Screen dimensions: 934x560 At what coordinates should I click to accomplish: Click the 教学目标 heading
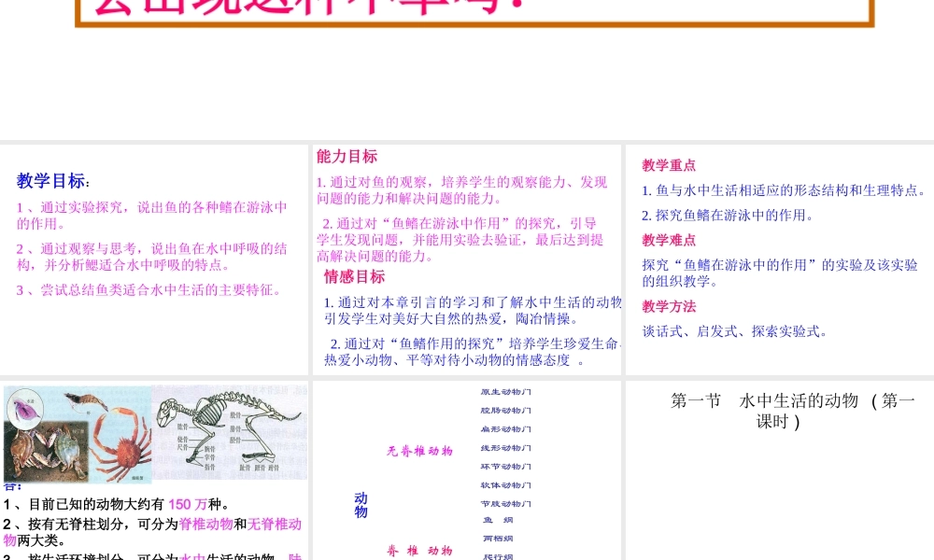(52, 181)
